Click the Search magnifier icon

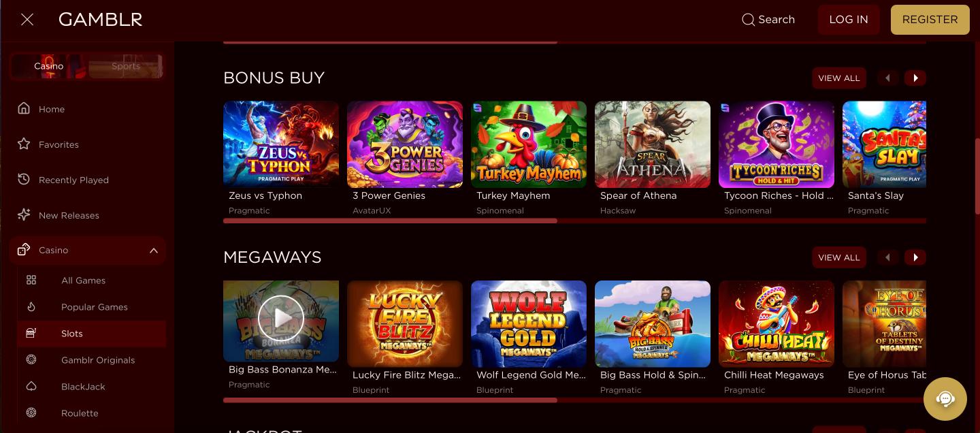click(x=748, y=20)
